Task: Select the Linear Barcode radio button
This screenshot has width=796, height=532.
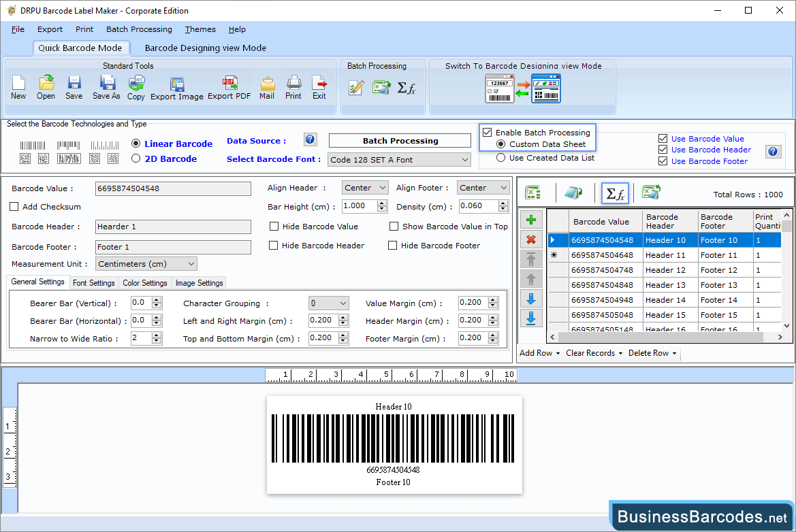Action: tap(136, 144)
